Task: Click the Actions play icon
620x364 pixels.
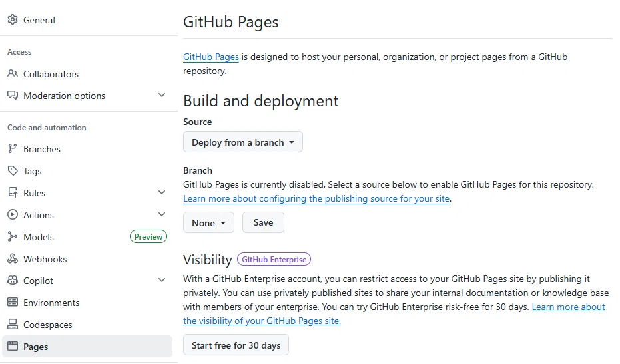Action: (13, 214)
